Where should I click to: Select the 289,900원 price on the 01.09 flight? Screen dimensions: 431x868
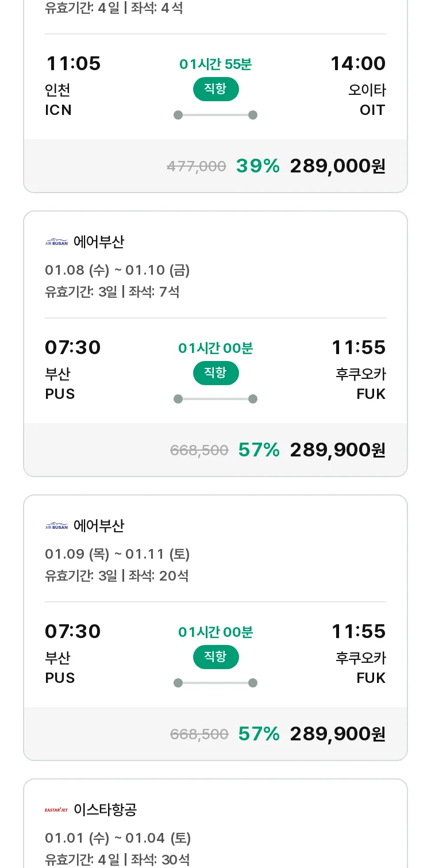(337, 734)
